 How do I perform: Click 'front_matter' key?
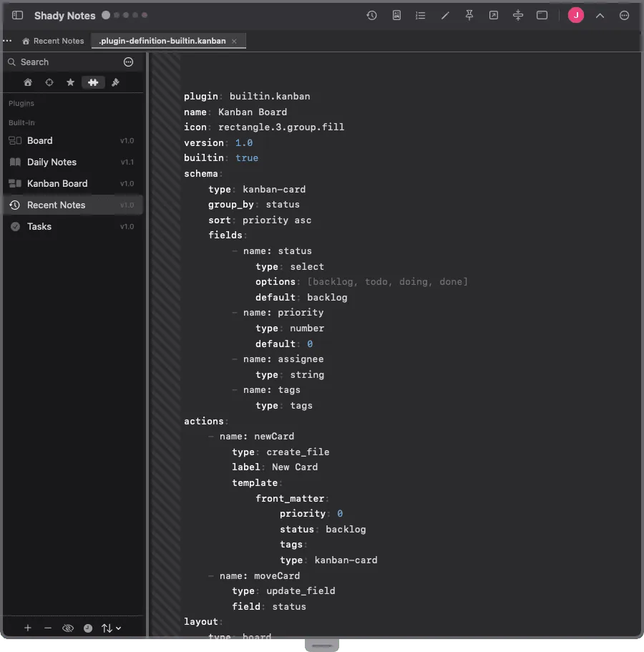coord(290,499)
